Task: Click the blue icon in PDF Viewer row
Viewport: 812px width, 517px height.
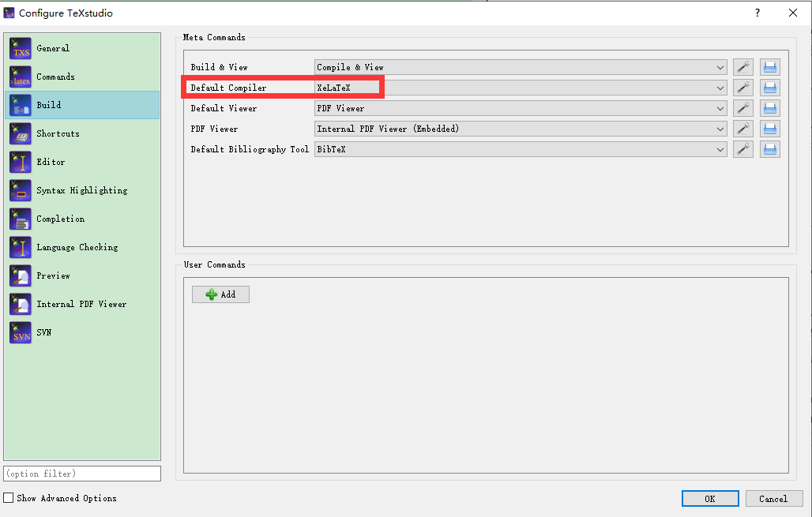Action: tap(770, 129)
